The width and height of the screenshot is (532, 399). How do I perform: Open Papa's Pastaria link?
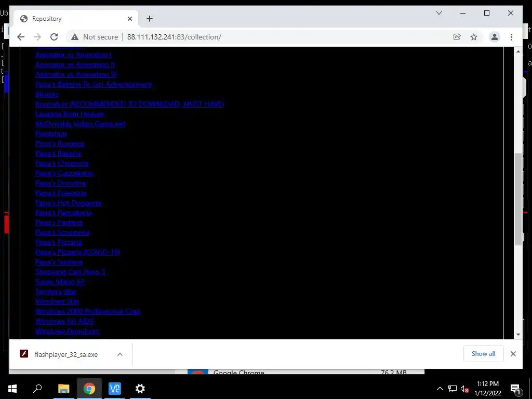(59, 222)
